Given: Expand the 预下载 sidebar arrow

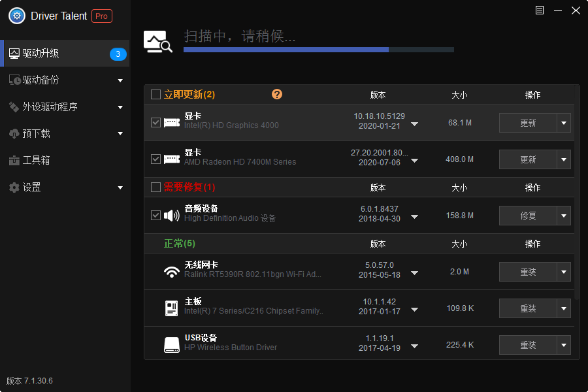Looking at the screenshot, I should coord(120,133).
